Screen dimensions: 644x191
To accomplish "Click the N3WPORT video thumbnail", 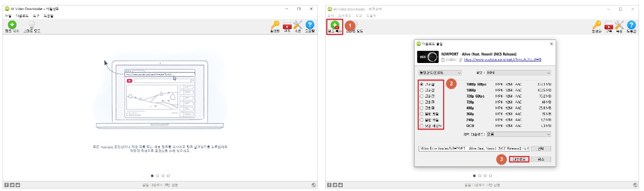I will pos(428,57).
